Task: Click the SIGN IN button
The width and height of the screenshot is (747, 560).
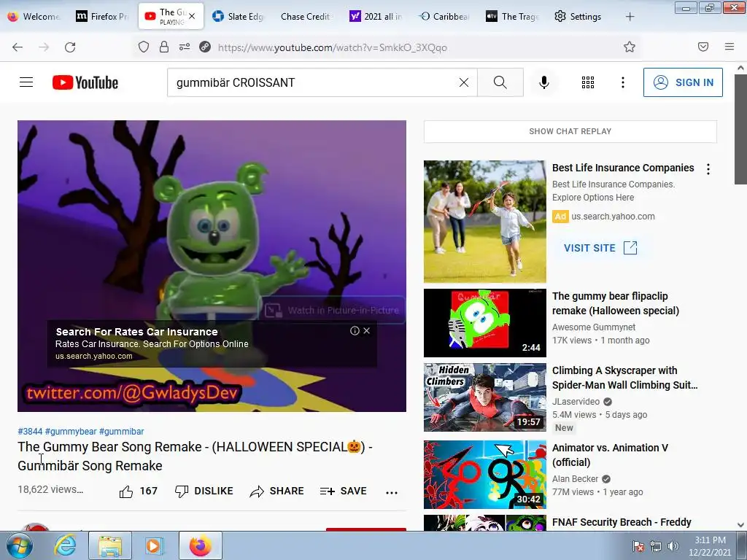Action: coord(683,82)
